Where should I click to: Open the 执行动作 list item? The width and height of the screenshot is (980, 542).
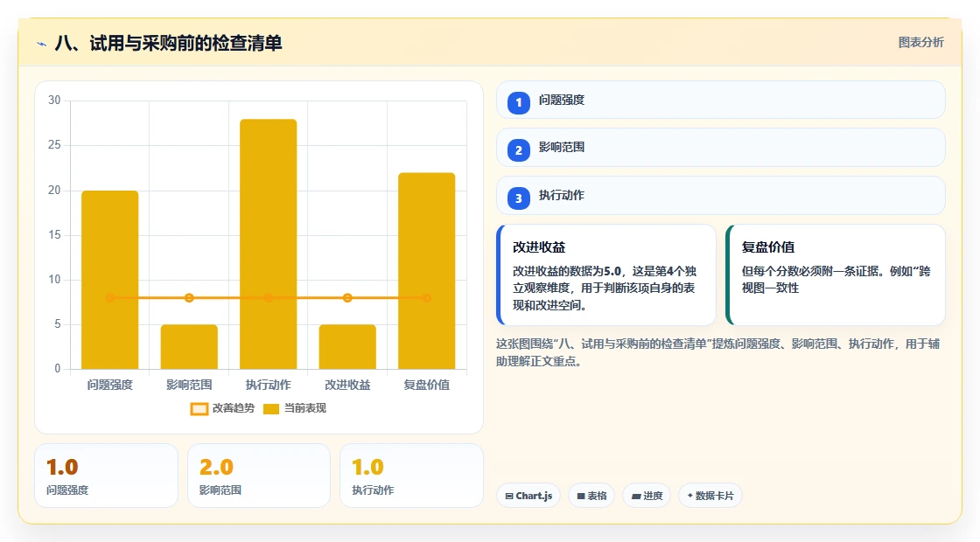(721, 196)
